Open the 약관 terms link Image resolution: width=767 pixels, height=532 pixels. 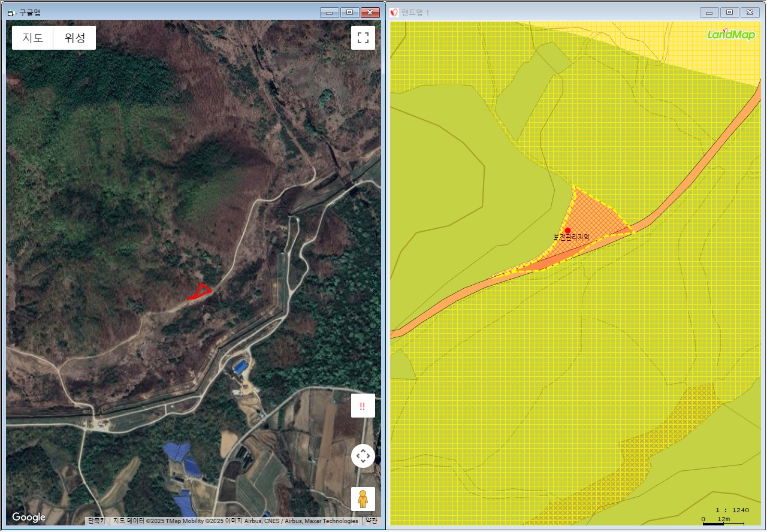[x=372, y=521]
